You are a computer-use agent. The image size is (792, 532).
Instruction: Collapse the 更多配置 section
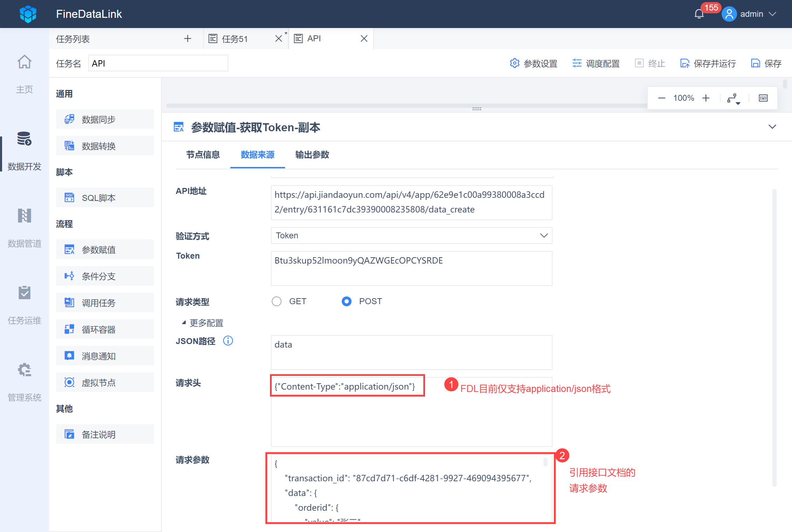point(202,323)
